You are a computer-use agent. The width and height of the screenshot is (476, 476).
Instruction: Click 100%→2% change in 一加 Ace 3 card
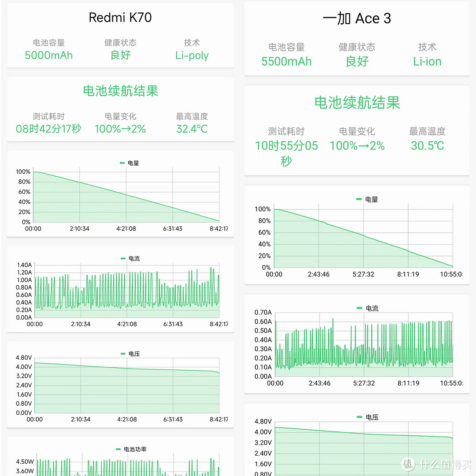point(357,146)
